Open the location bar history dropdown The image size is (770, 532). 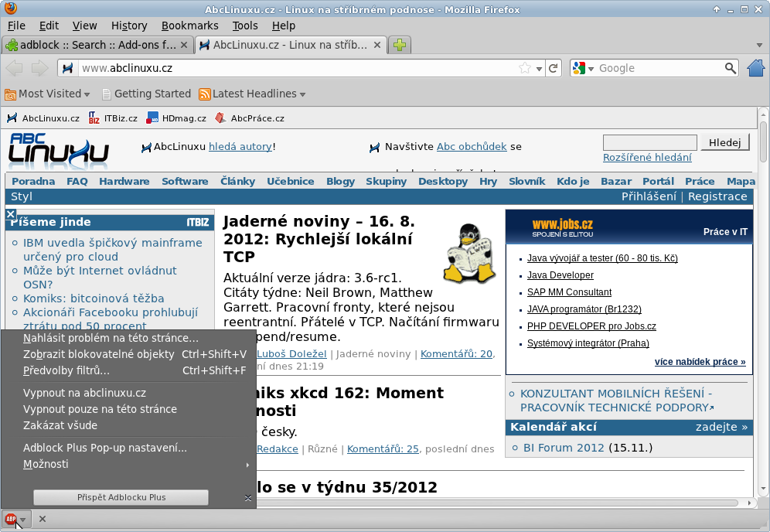(x=539, y=68)
